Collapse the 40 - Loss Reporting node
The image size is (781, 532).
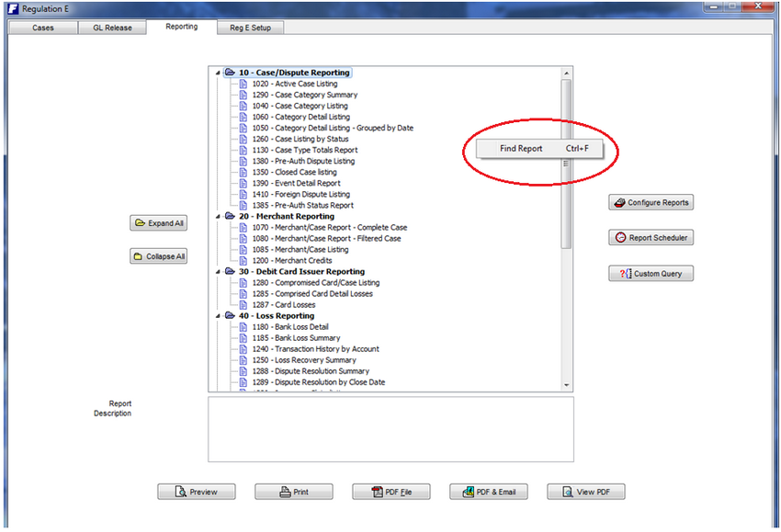click(x=218, y=316)
